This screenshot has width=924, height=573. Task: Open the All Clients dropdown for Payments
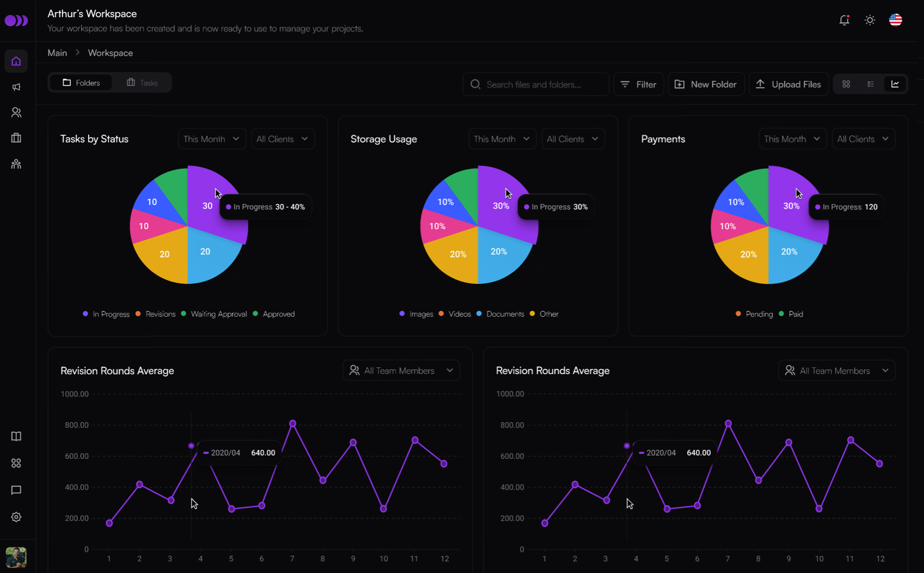click(863, 138)
